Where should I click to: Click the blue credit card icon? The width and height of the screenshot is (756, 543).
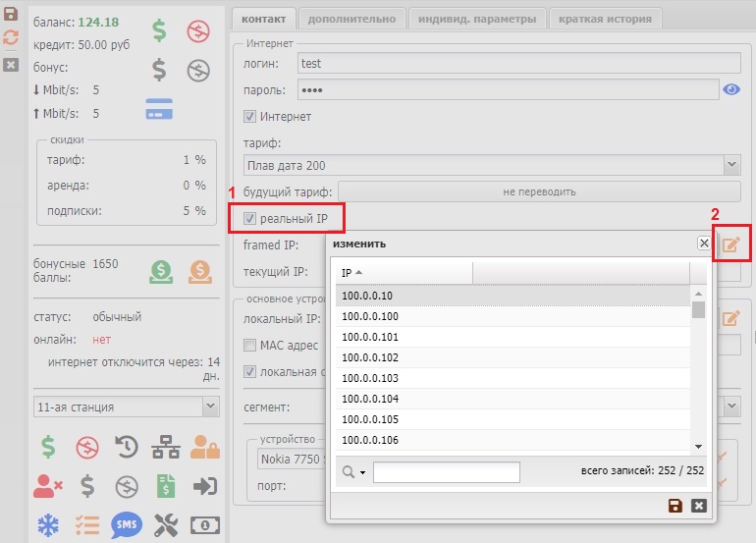click(x=159, y=109)
